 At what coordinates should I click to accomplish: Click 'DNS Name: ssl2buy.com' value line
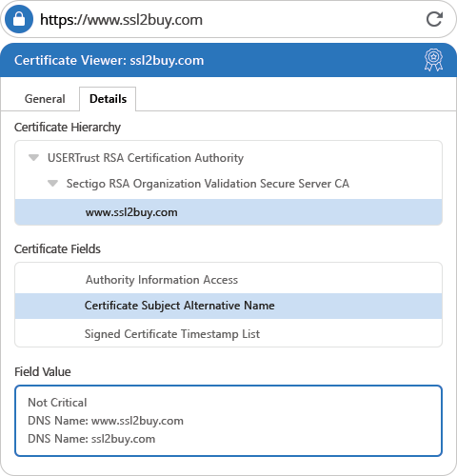click(91, 439)
